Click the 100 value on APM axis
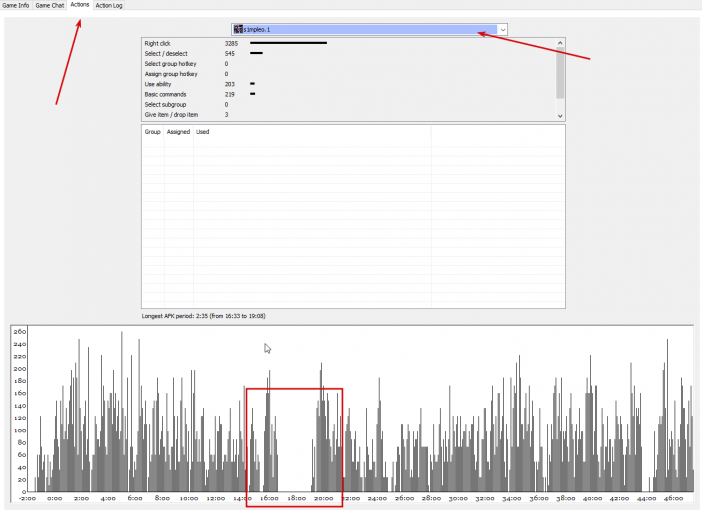The width and height of the screenshot is (702, 512). (20, 430)
